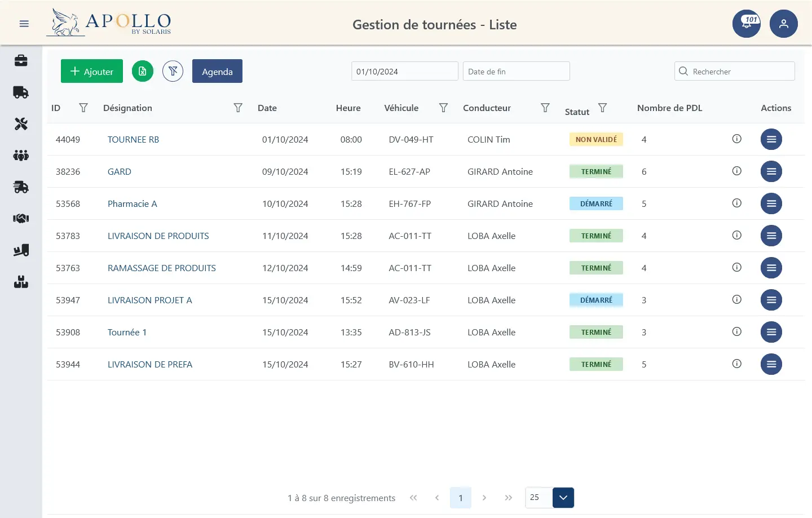Click the Ajouter button
Screen dimensions: 812x518
click(92, 71)
